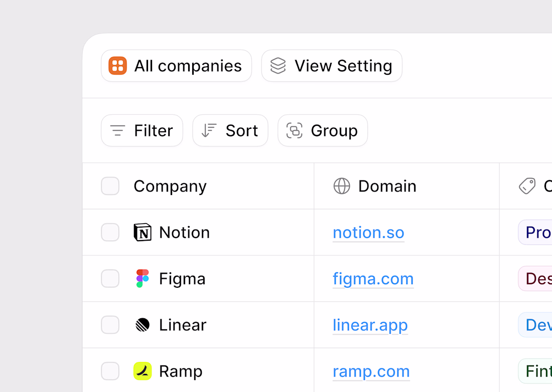This screenshot has width=552, height=392.
Task: Check the Ramp row checkbox
Action: point(110,371)
